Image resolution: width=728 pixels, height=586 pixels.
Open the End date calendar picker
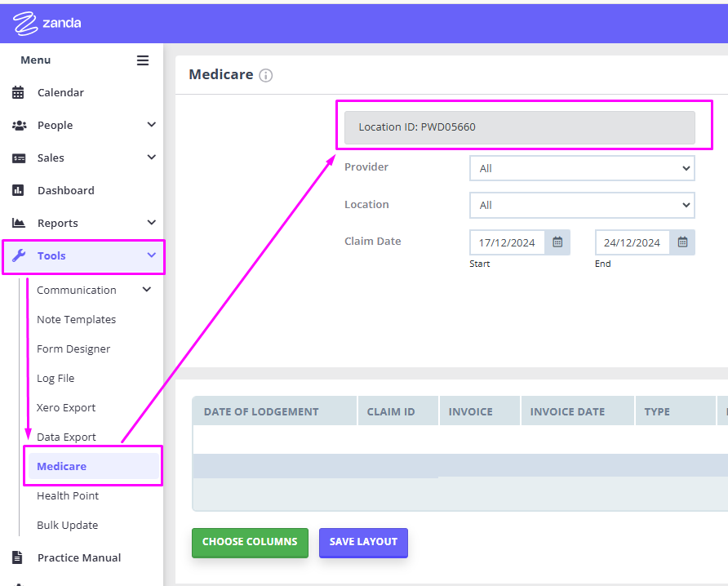682,242
